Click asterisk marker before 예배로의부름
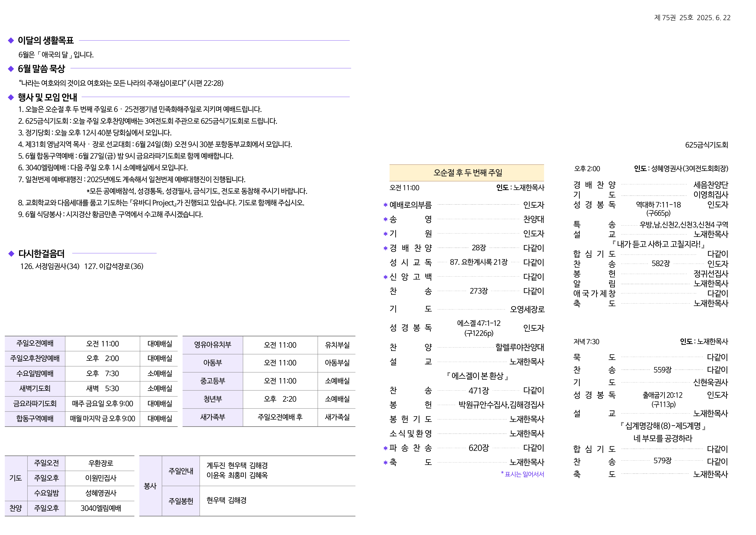 click(385, 205)
